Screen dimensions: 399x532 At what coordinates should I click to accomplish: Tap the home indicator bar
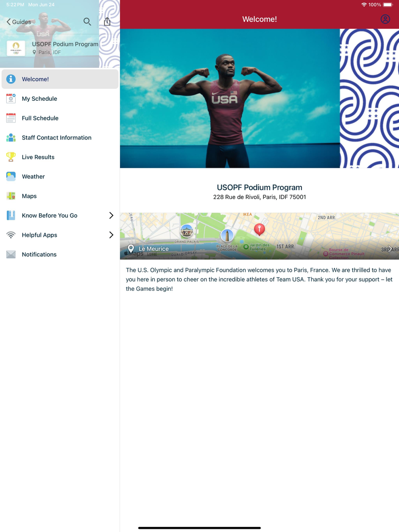199,528
